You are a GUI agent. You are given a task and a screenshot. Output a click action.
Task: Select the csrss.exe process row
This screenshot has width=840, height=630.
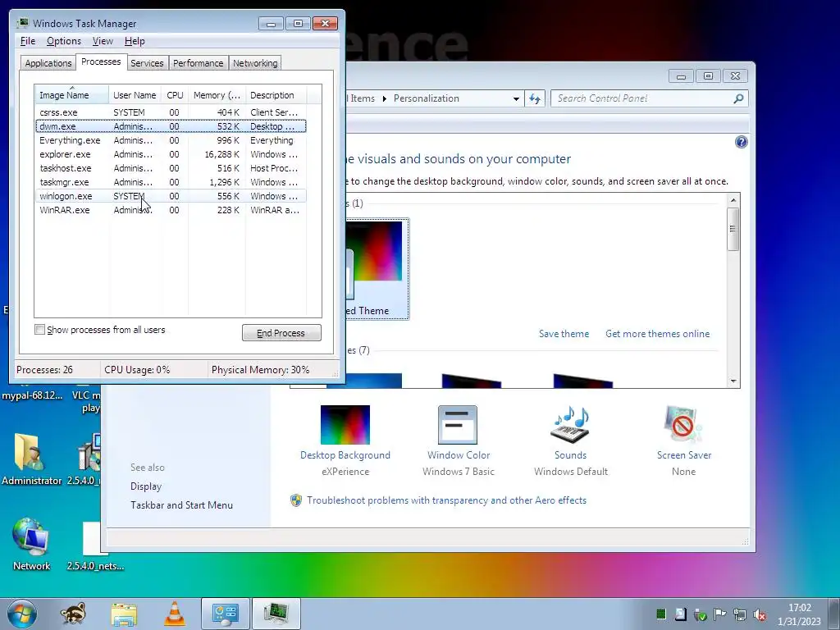click(171, 112)
